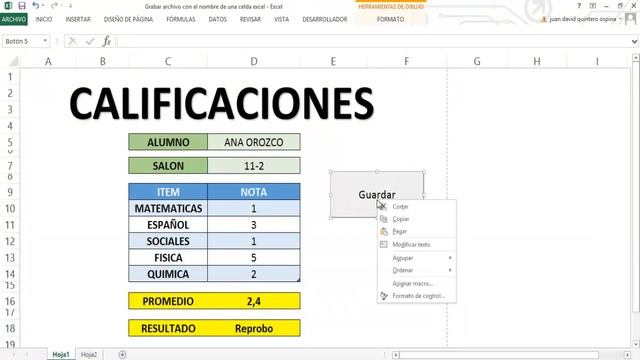Click horizontal scrollbar left arrow
This screenshot has width=640, height=360.
(x=395, y=355)
